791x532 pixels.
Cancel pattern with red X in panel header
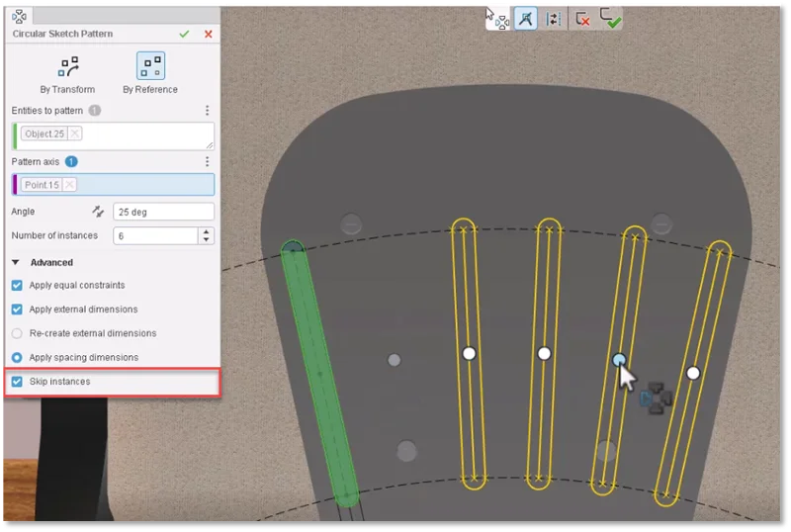click(x=208, y=34)
